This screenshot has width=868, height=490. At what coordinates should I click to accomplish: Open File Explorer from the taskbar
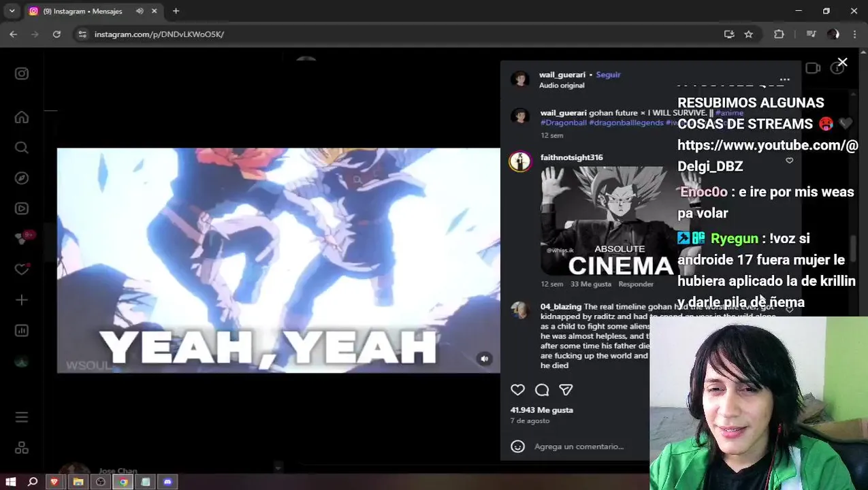[x=78, y=482]
